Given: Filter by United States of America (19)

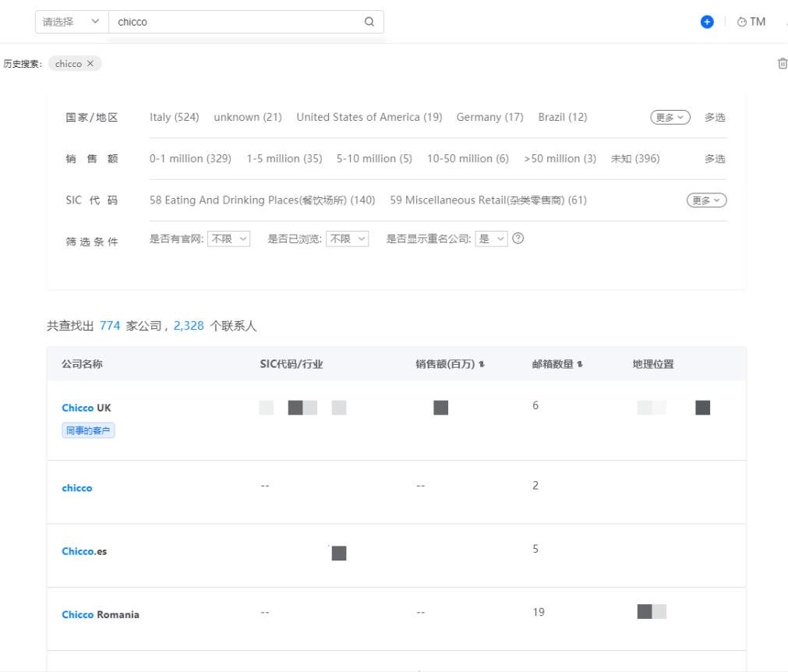Looking at the screenshot, I should (369, 117).
